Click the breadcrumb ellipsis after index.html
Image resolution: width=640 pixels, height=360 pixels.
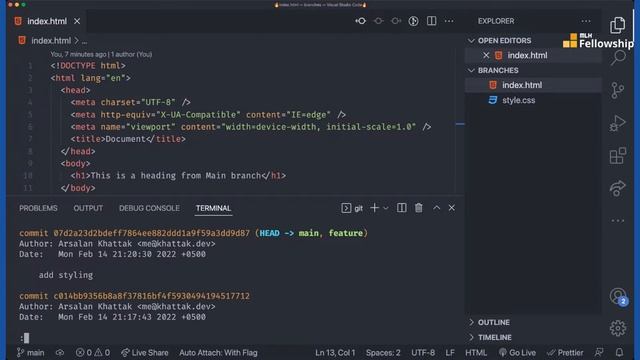[x=84, y=41]
